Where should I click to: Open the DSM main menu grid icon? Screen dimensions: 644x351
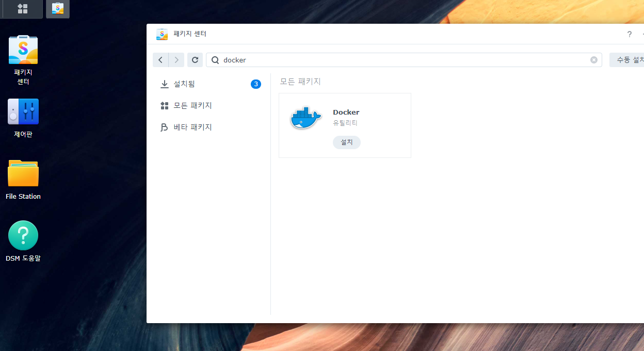click(x=22, y=9)
